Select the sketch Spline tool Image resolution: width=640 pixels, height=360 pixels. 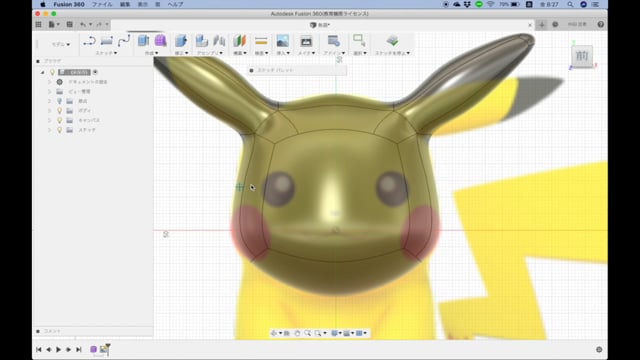[124, 41]
